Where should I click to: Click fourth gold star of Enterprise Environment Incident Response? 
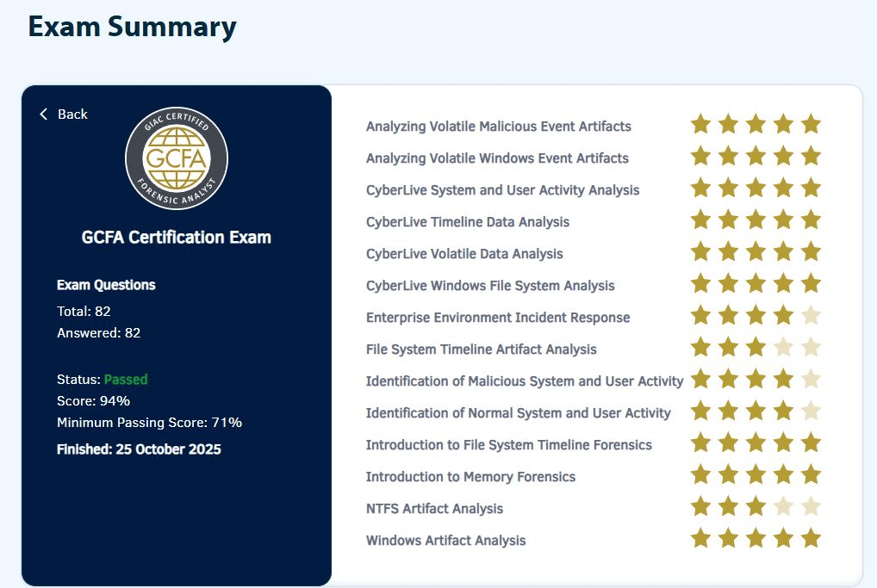click(784, 315)
